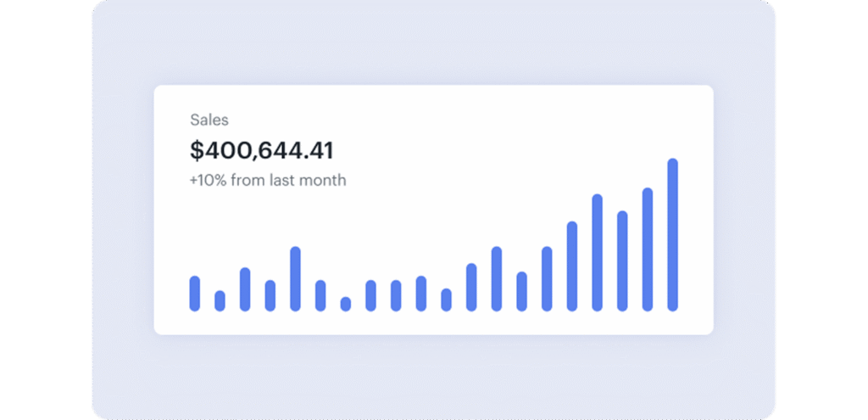Screen dimensions: 868x420
Task: Click the fifth bar from the right
Action: [572, 266]
